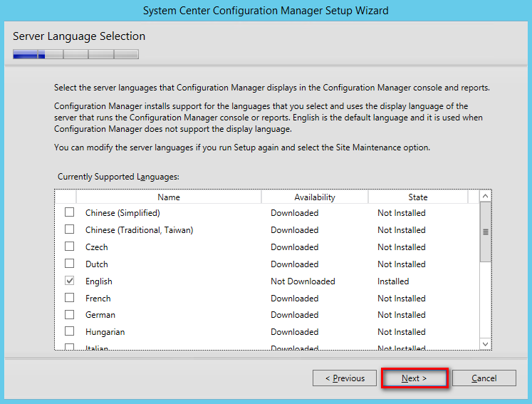The height and width of the screenshot is (404, 532).
Task: Select the Chinese (Simplified) row name
Action: [x=122, y=213]
